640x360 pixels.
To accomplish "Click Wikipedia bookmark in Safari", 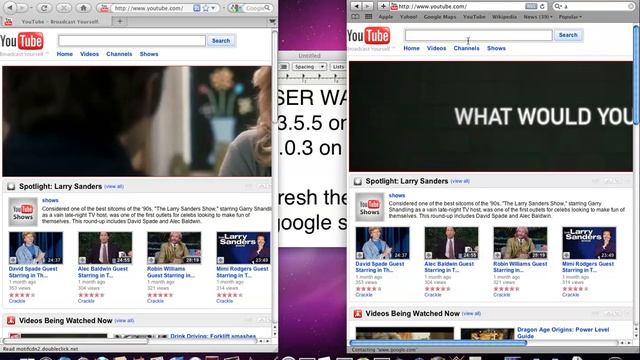I will (504, 17).
